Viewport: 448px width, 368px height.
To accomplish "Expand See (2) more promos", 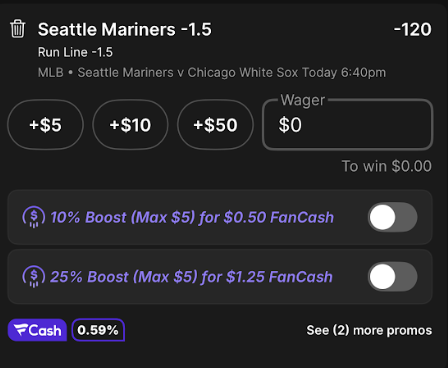I will tap(369, 330).
